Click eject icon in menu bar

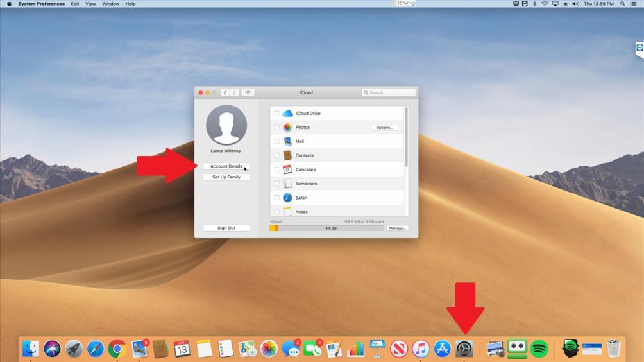click(x=566, y=4)
